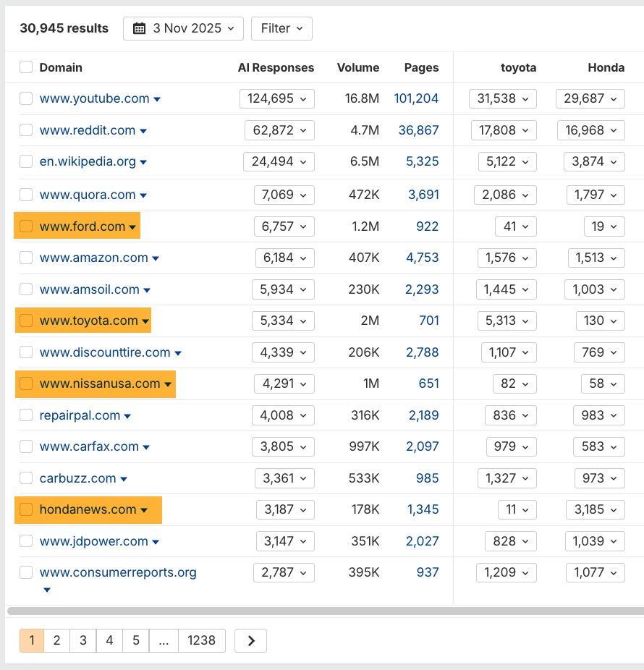Screen dimensions: 644x670
Task: Check the hondanews.com row checkbox
Action: [26, 509]
